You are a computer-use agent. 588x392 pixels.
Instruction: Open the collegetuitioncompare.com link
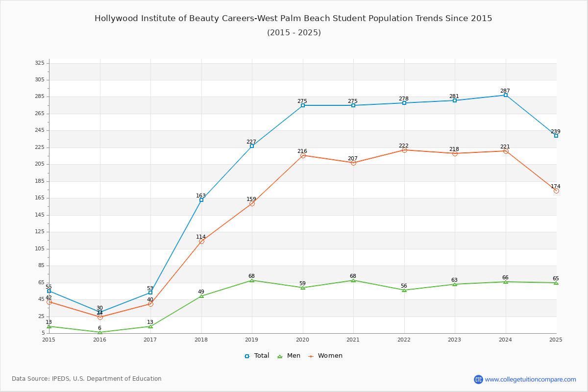pos(531,379)
